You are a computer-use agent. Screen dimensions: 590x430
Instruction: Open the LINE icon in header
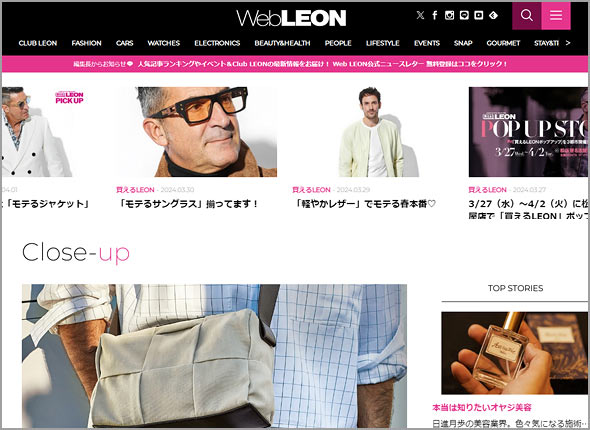coord(464,15)
